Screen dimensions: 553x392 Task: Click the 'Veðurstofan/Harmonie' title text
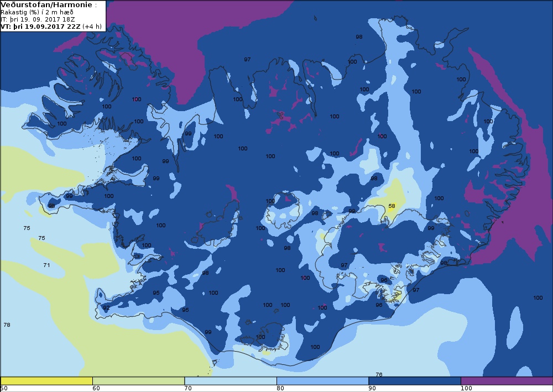pos(47,5)
